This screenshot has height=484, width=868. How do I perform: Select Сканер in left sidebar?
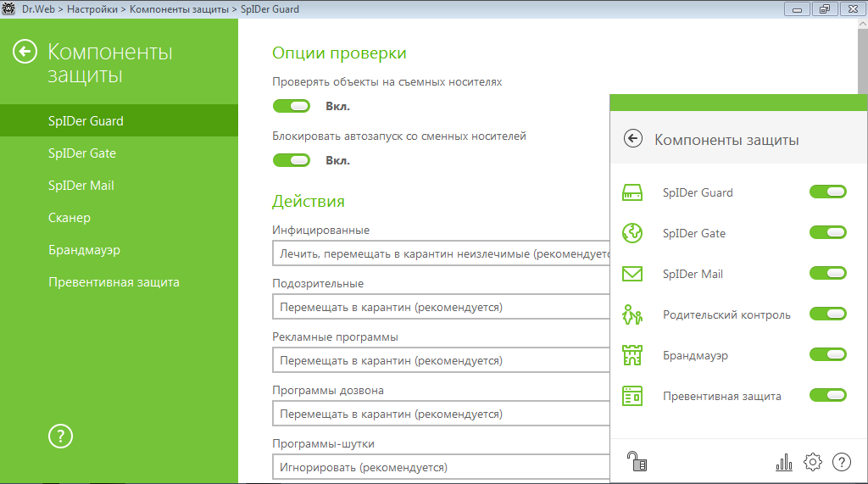(119, 217)
